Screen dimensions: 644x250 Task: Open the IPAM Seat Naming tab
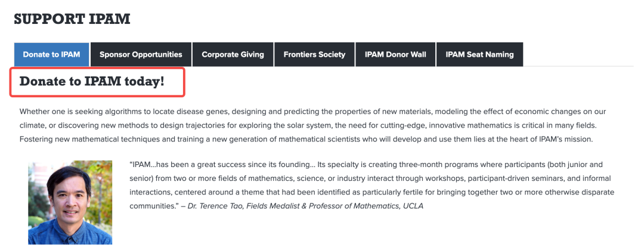479,54
